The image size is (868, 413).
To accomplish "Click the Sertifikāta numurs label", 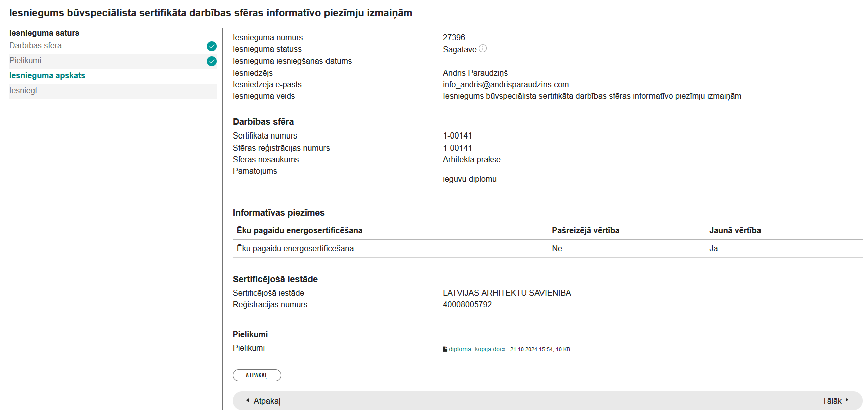I will point(265,136).
